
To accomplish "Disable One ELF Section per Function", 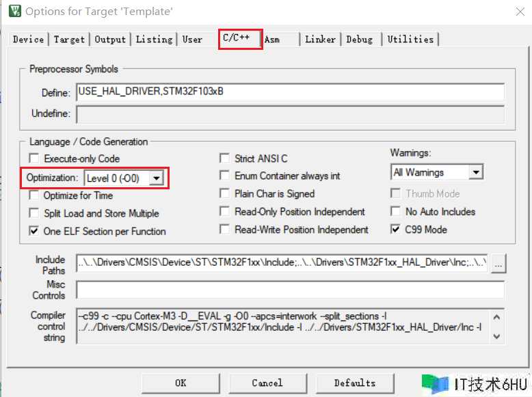I will point(34,231).
